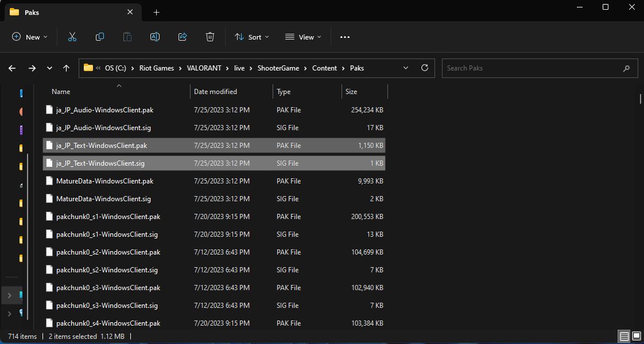Select ja_JP_Text-WindowsClient.pak
The width and height of the screenshot is (644, 344).
click(x=214, y=146)
